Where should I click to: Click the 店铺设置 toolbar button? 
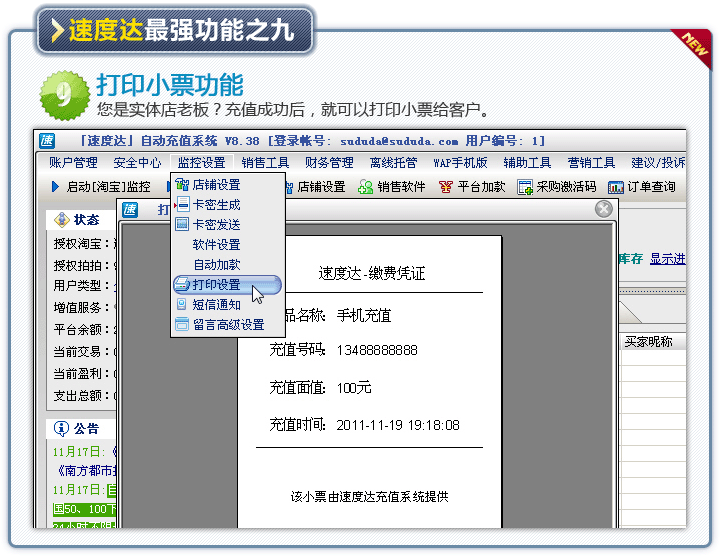pyautogui.click(x=321, y=186)
